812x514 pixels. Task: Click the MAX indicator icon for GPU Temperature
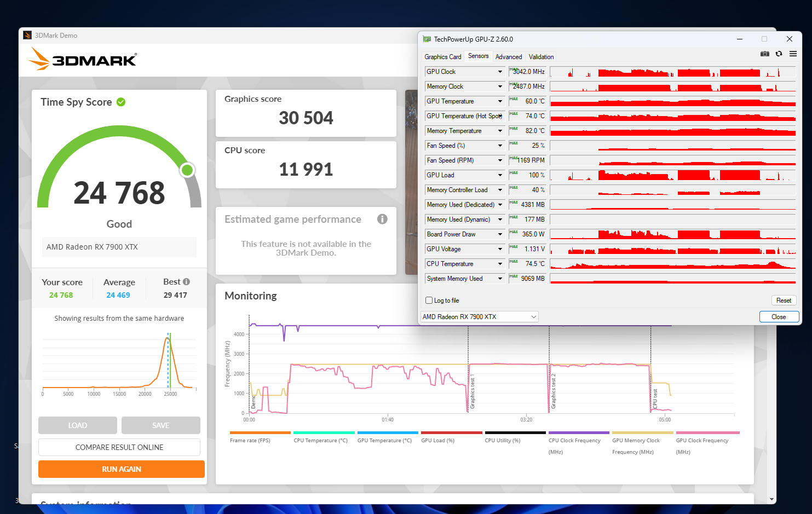(x=513, y=99)
